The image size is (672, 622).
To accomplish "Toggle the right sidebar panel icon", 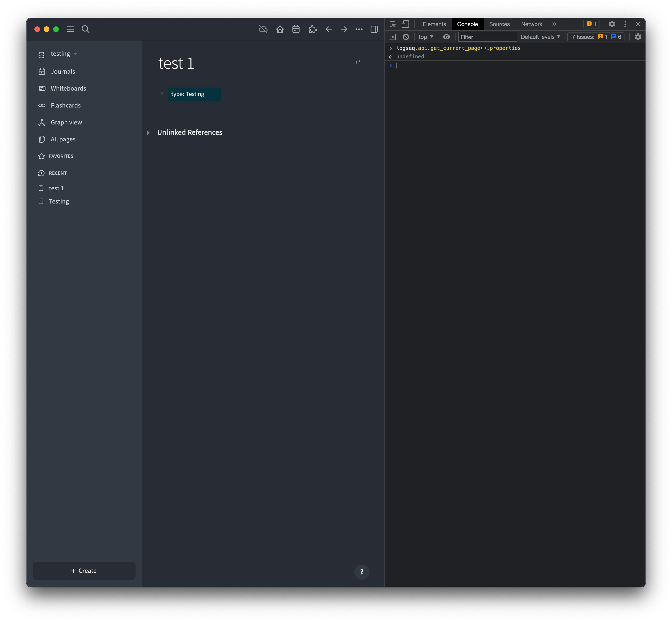I will tap(374, 29).
